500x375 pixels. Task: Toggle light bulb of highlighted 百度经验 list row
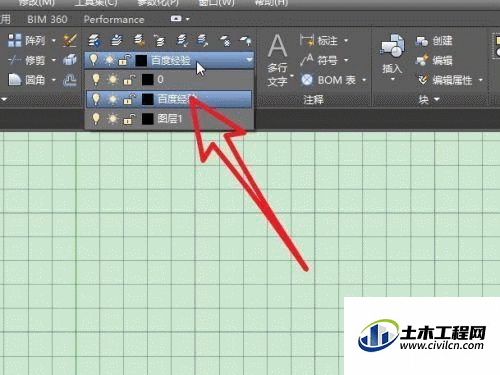click(96, 99)
